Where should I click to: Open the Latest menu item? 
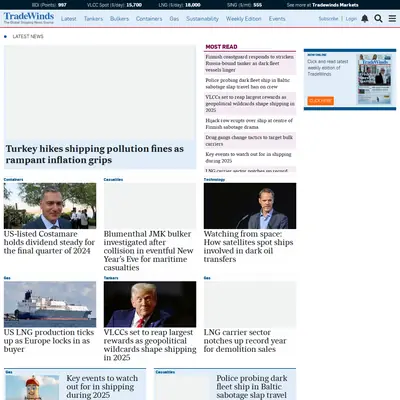(69, 19)
